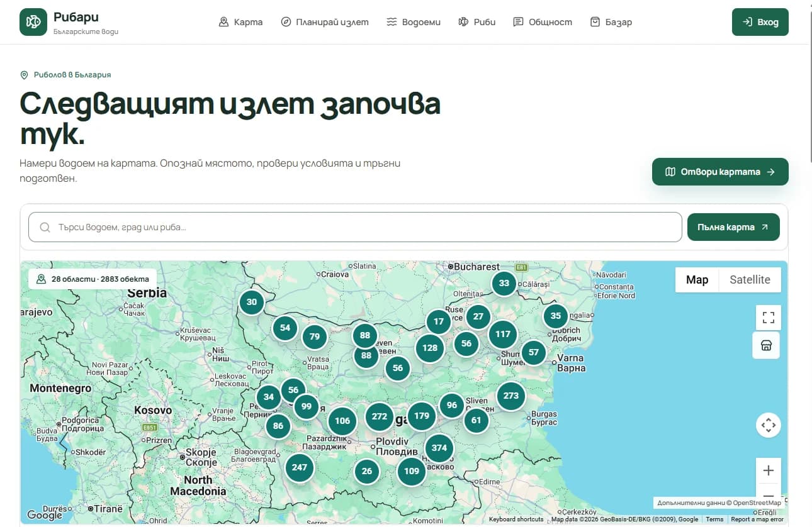Image resolution: width=812 pixels, height=527 pixels.
Task: Open the 86 marker cluster
Action: 278,426
